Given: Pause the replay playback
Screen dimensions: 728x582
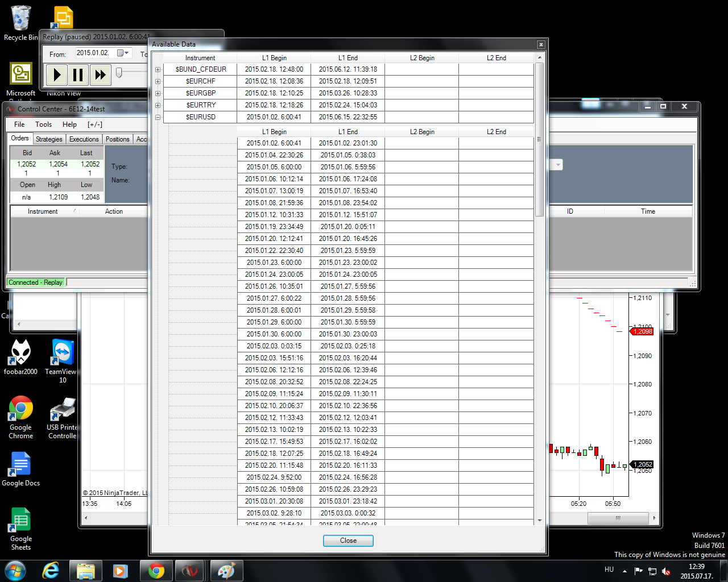Looking at the screenshot, I should [x=78, y=74].
